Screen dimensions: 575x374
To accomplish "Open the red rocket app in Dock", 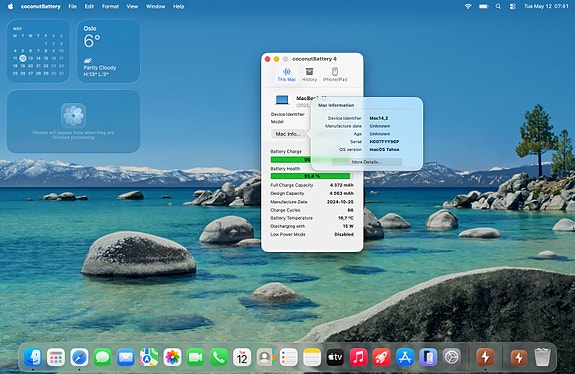I will pos(382,357).
